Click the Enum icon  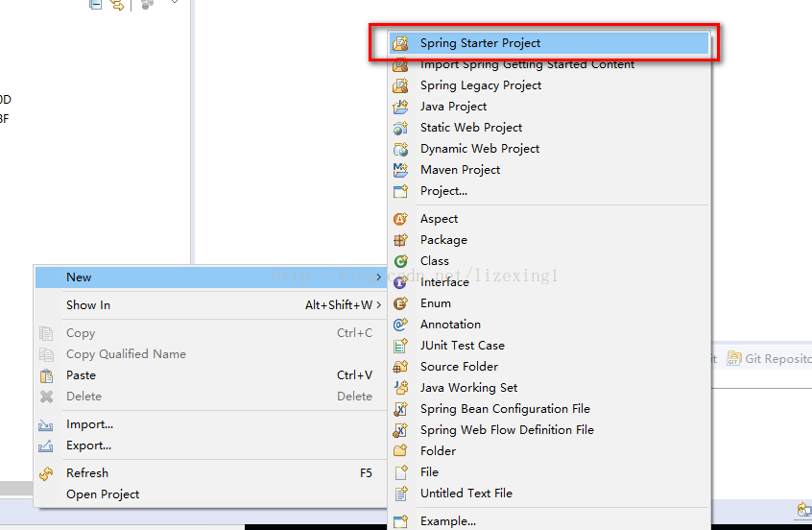[400, 303]
